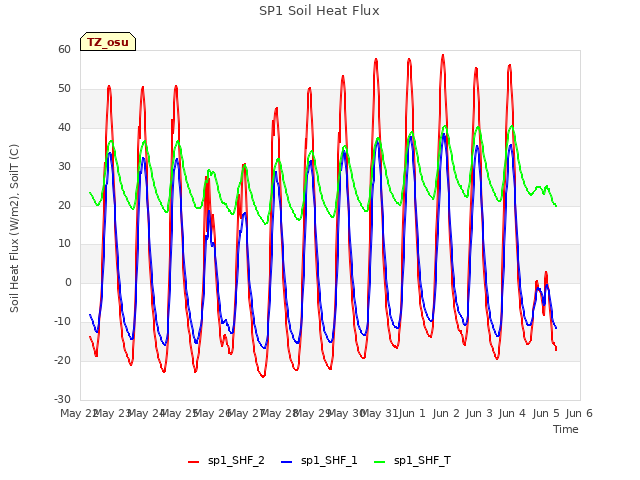Select the y-axis title Soil Heat Flux
The image size is (640, 480).
[x=14, y=228]
